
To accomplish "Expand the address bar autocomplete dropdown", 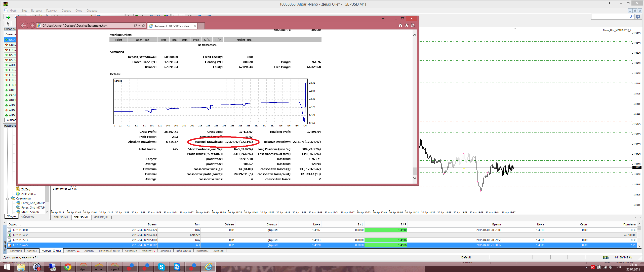I will tap(139, 25).
